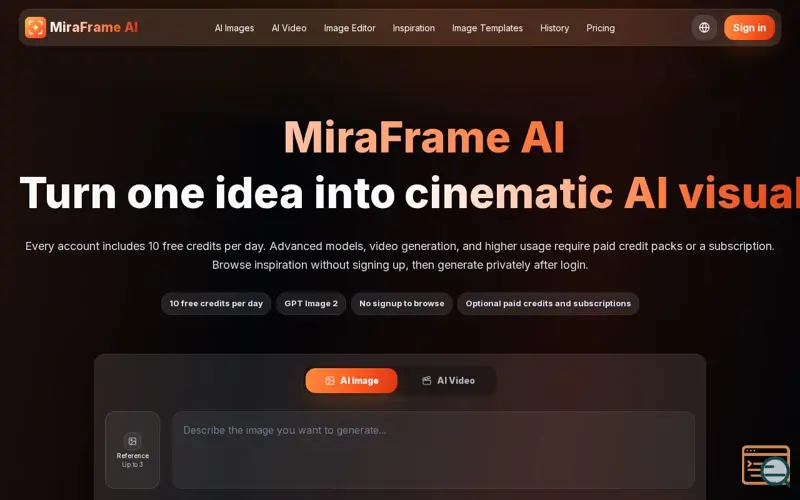
Task: Open AI Video in the navigation
Action: (289, 28)
